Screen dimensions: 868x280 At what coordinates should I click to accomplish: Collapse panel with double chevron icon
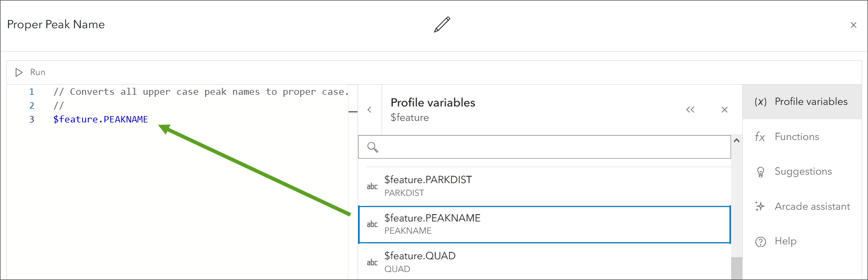[x=690, y=110]
